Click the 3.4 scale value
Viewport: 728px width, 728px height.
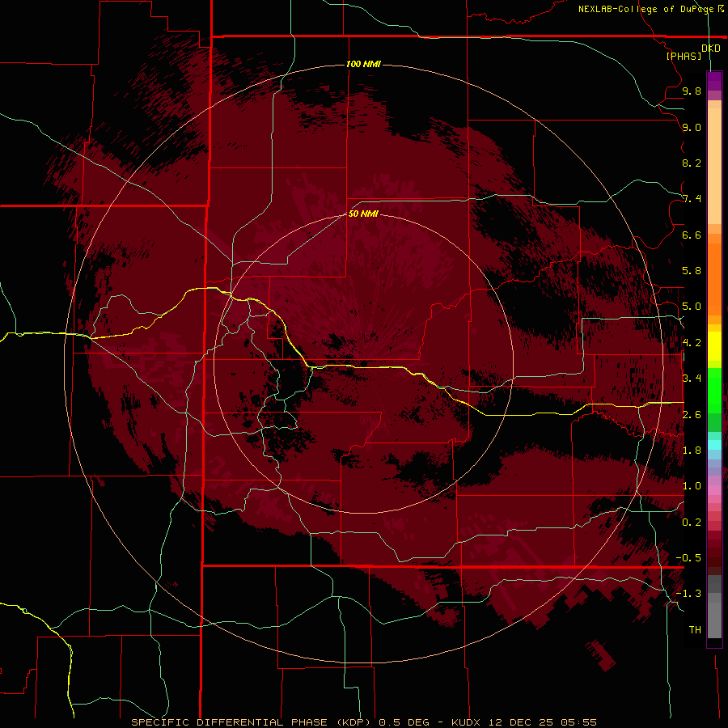click(x=692, y=378)
